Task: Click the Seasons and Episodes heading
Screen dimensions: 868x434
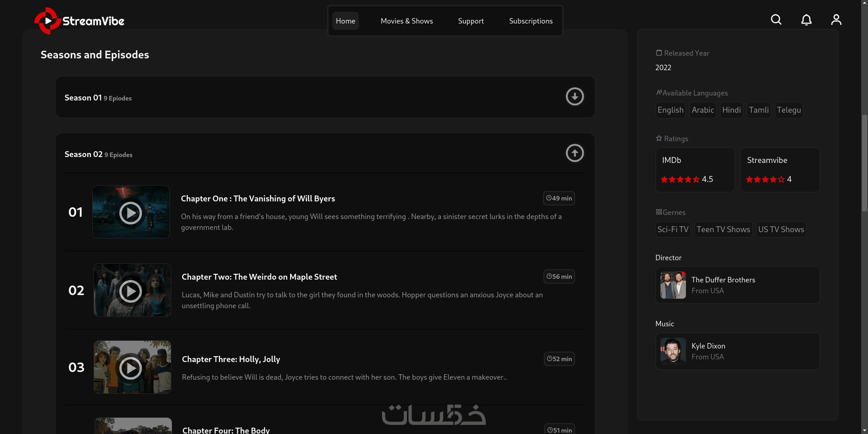Action: coord(95,55)
